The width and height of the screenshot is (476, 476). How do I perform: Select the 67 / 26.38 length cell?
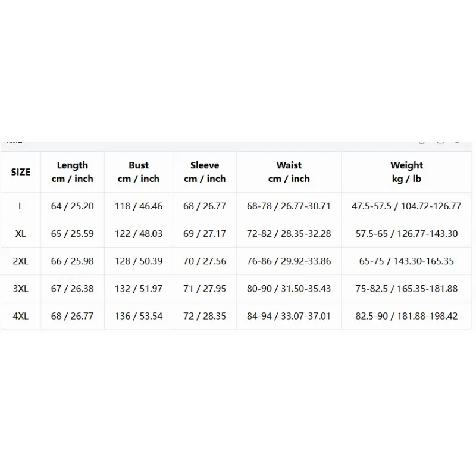point(72,289)
